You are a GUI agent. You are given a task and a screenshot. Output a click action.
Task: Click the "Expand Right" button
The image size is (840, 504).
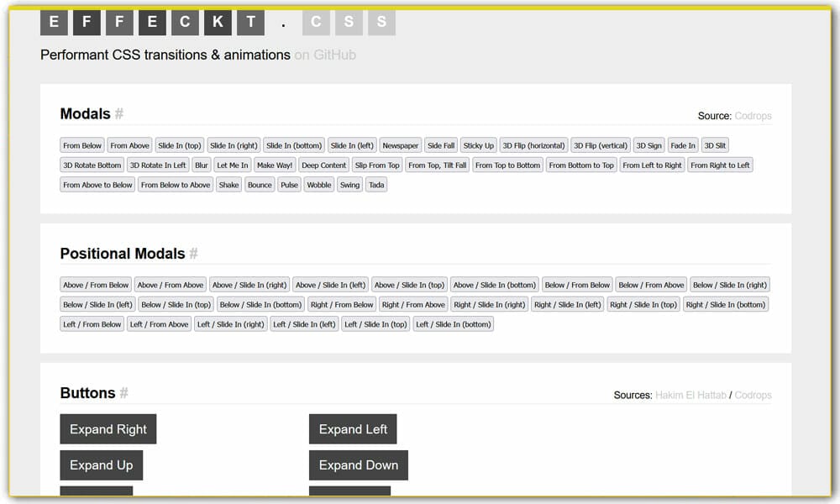(x=108, y=428)
